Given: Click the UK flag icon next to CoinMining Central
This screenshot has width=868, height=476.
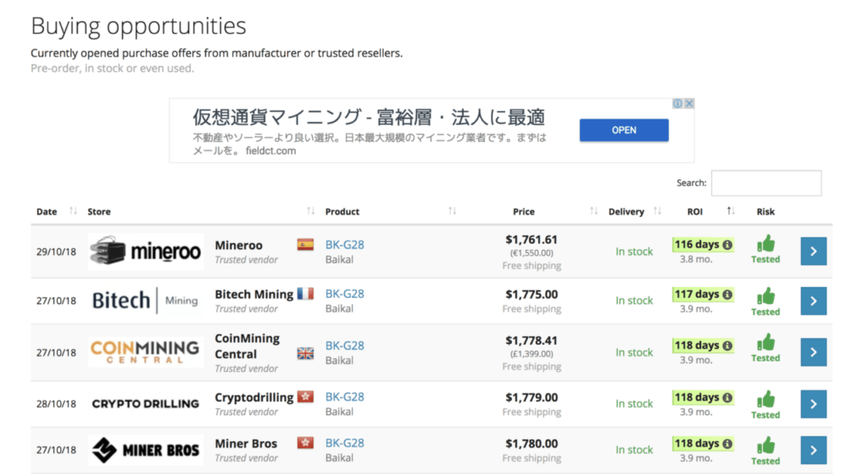Looking at the screenshot, I should (x=305, y=353).
